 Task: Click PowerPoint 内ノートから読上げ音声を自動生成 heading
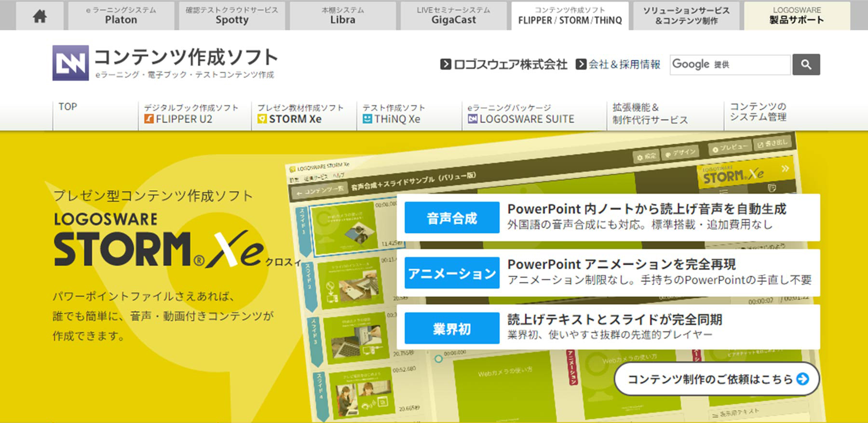647,209
